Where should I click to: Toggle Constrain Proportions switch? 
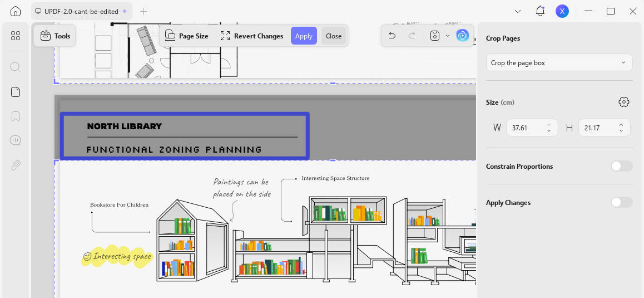point(621,167)
